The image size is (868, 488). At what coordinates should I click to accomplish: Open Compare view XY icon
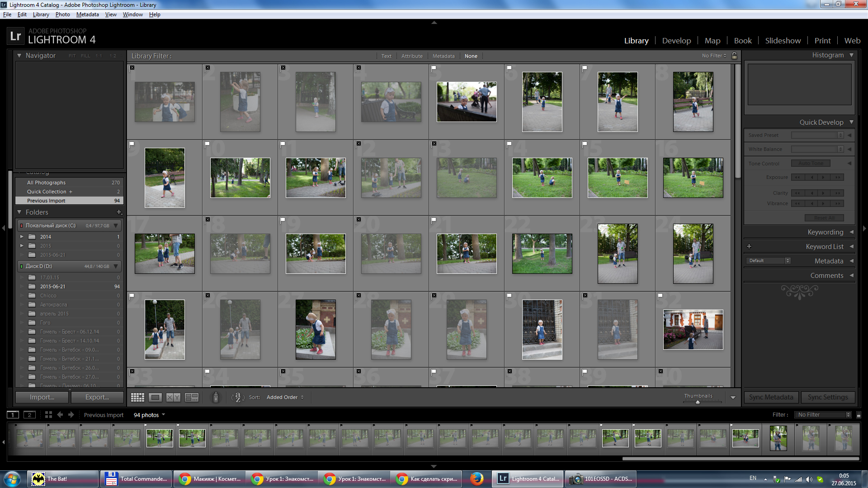[x=173, y=398]
